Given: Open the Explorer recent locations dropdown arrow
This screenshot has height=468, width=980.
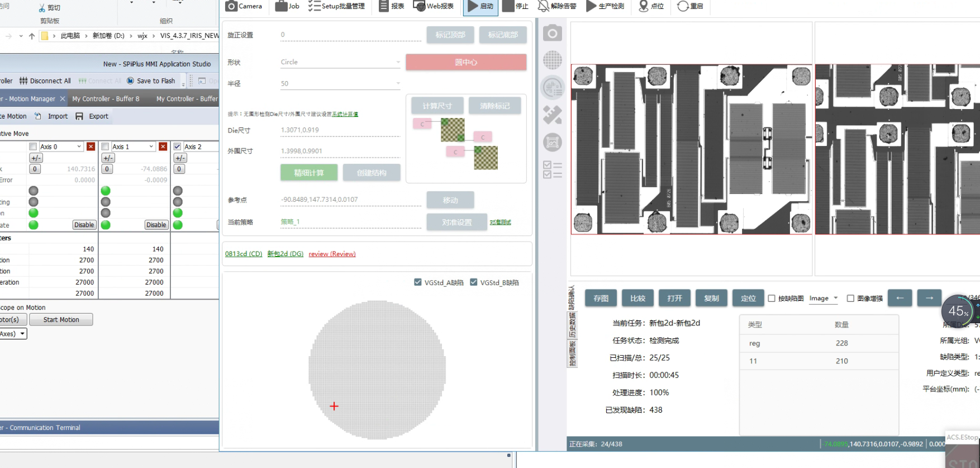Looking at the screenshot, I should point(21,36).
